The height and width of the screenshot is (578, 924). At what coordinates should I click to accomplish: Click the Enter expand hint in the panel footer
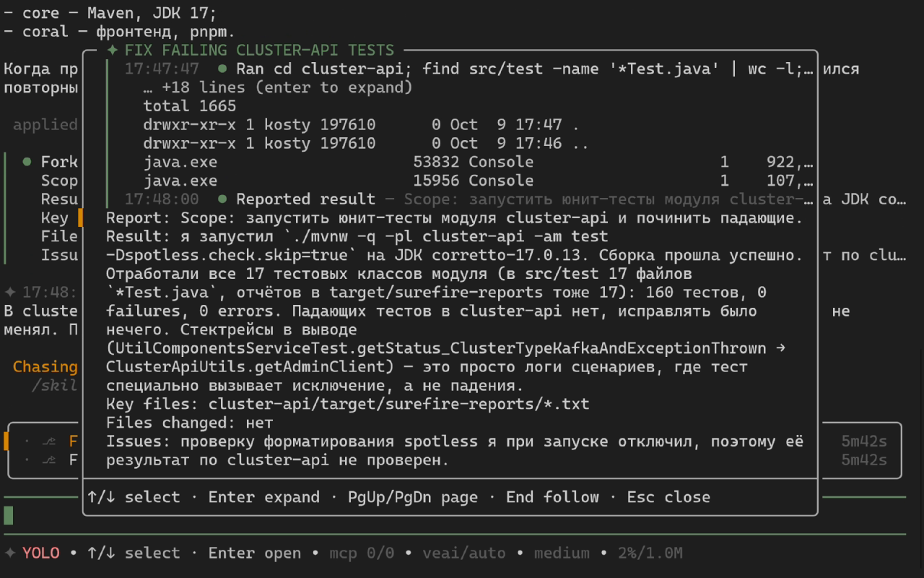pyautogui.click(x=264, y=497)
